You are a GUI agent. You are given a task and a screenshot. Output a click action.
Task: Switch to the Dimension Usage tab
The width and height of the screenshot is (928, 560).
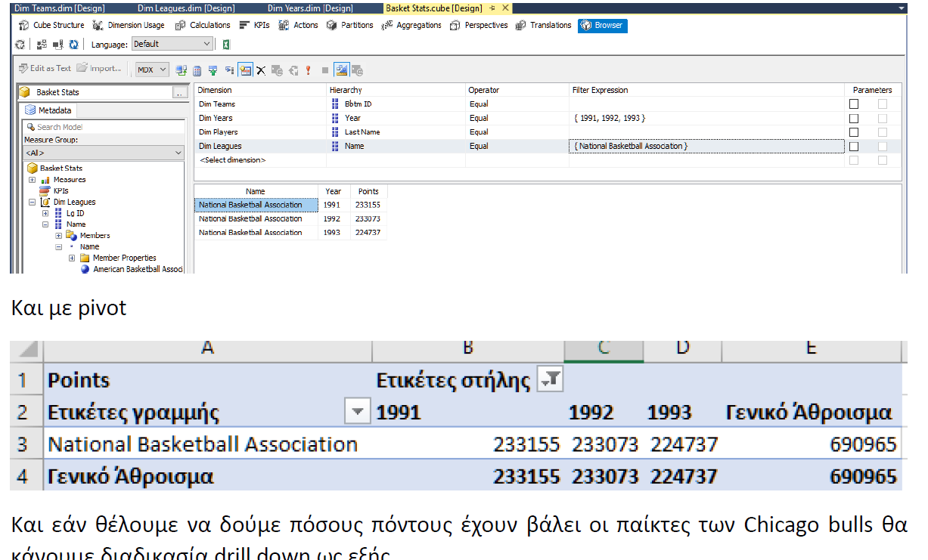coord(129,25)
